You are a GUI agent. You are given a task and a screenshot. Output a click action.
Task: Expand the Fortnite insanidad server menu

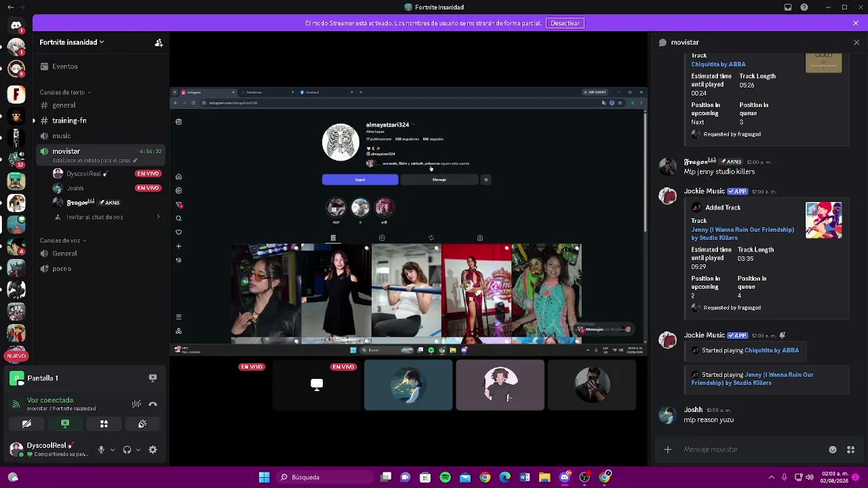pyautogui.click(x=72, y=42)
